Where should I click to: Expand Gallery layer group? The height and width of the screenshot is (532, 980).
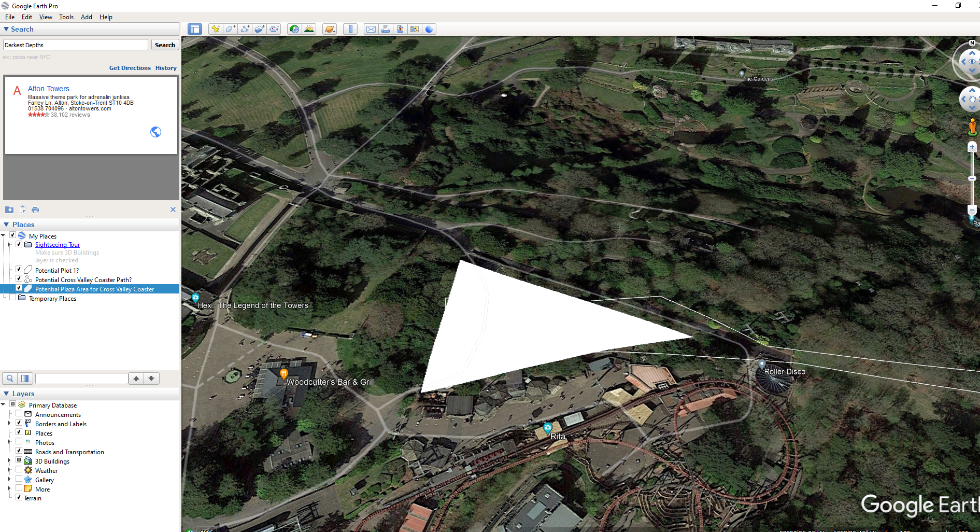pos(9,479)
